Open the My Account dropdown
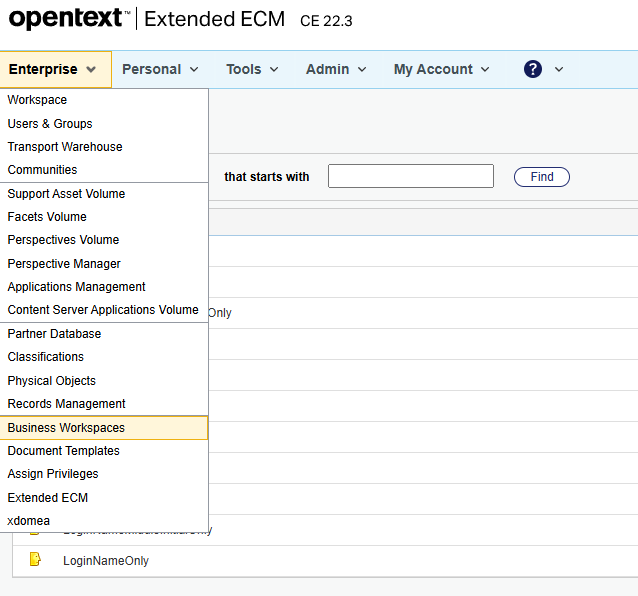The image size is (638, 596). point(441,69)
